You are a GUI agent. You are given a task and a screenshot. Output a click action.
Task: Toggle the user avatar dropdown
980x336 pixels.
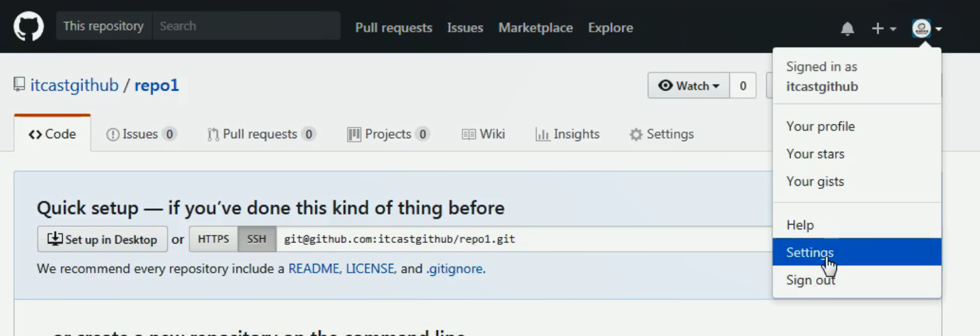[927, 28]
